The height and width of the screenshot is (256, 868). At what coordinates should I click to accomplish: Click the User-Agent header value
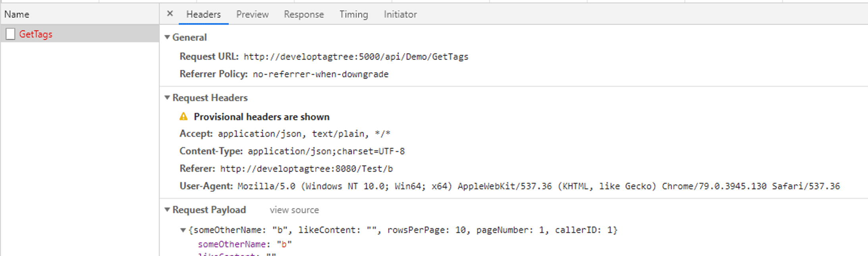coord(539,186)
